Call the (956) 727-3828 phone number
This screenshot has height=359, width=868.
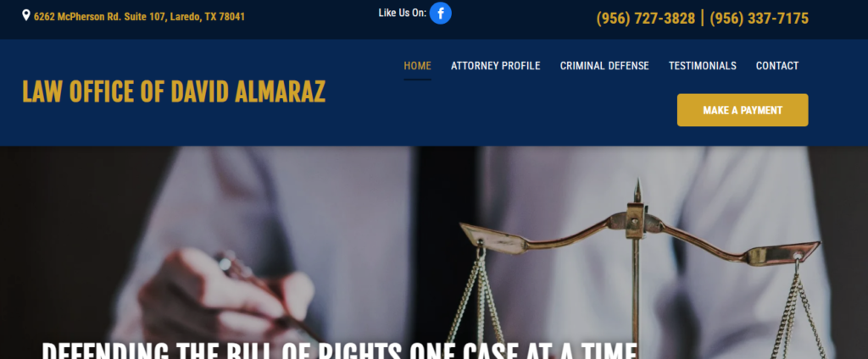pyautogui.click(x=645, y=19)
